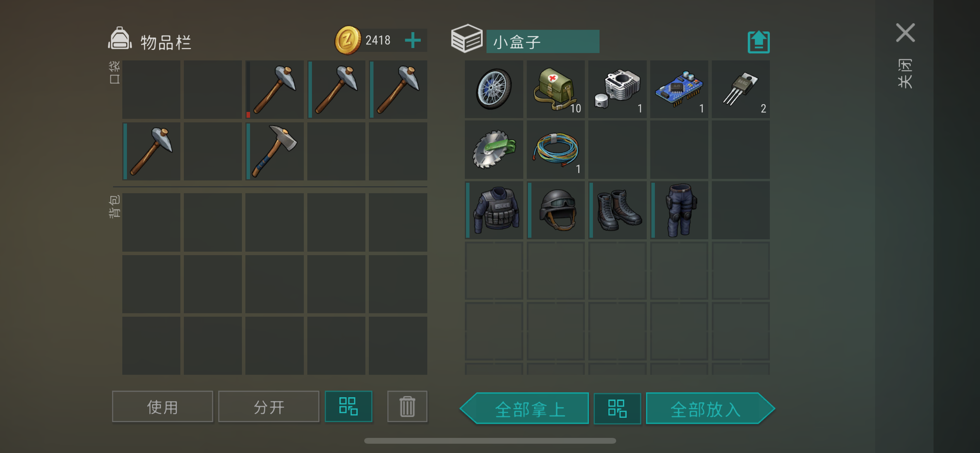Viewport: 980px width, 453px height.
Task: Pick the engine cylinder part in the box
Action: (x=617, y=89)
